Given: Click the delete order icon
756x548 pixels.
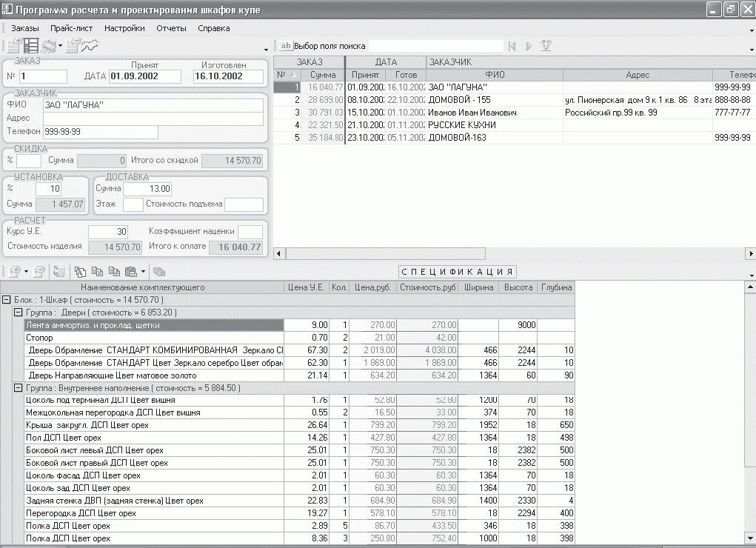Looking at the screenshot, I should click(x=72, y=46).
